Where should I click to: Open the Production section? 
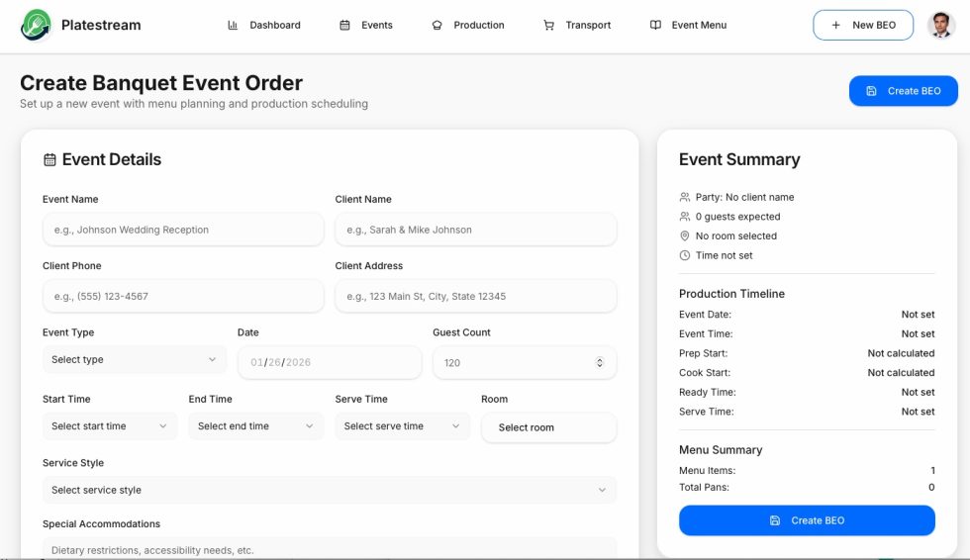(x=468, y=26)
